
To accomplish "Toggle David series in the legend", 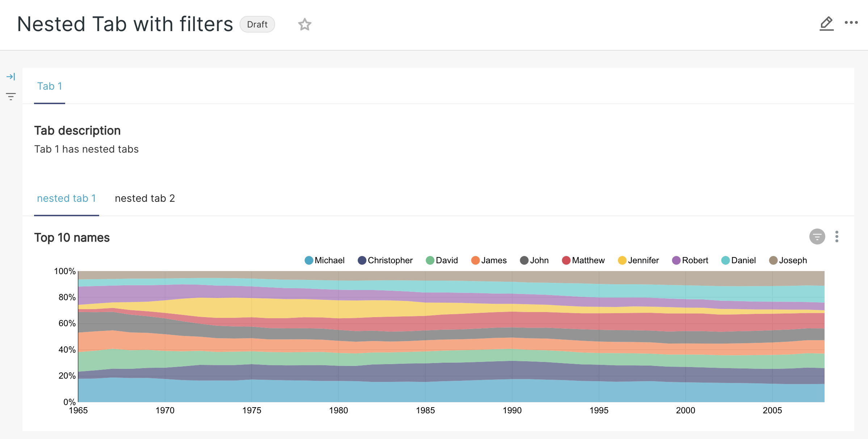I will pyautogui.click(x=442, y=260).
